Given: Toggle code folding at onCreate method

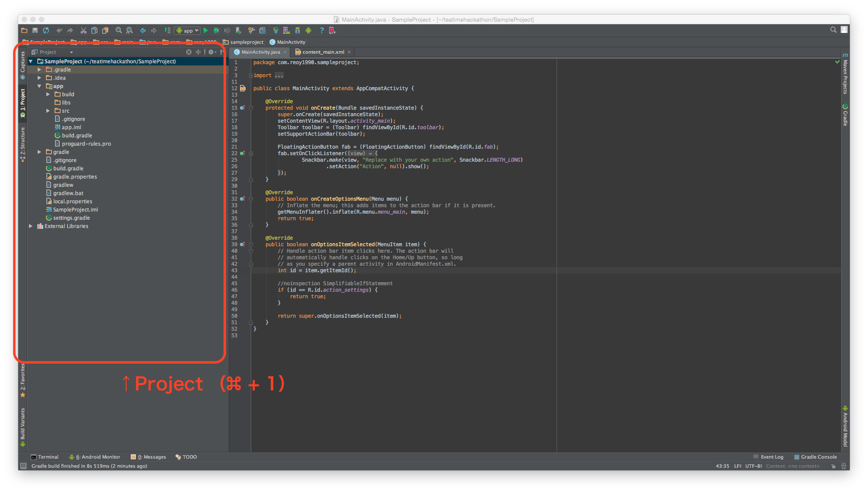Looking at the screenshot, I should (x=251, y=108).
